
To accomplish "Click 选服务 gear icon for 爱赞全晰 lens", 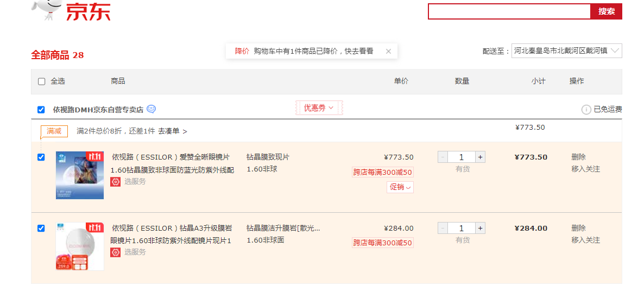I will (x=116, y=181).
